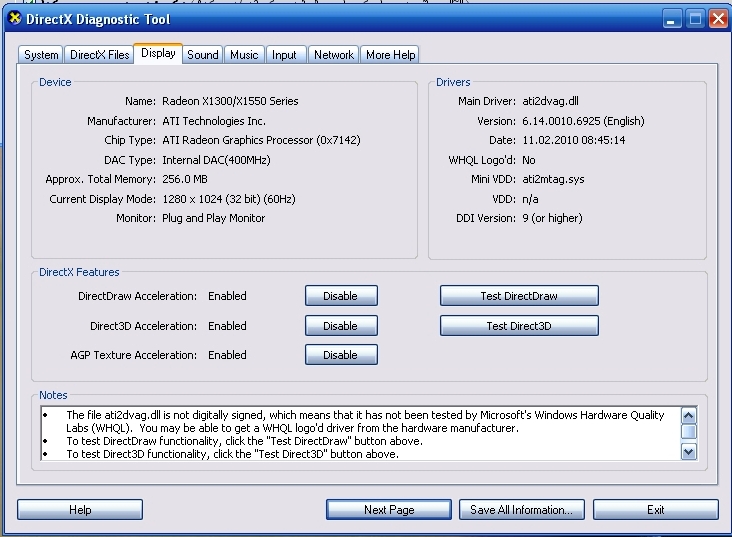Switch to the System tab
This screenshot has height=537, width=732.
(41, 55)
